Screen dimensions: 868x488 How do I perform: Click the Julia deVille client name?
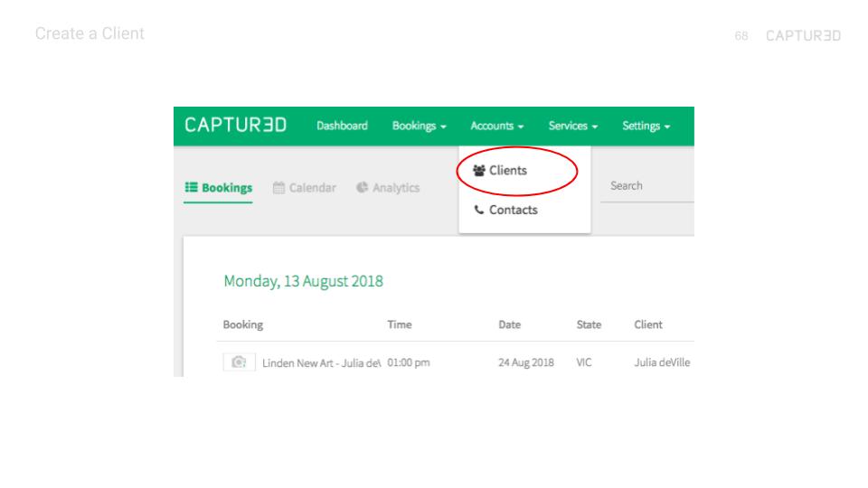[662, 362]
